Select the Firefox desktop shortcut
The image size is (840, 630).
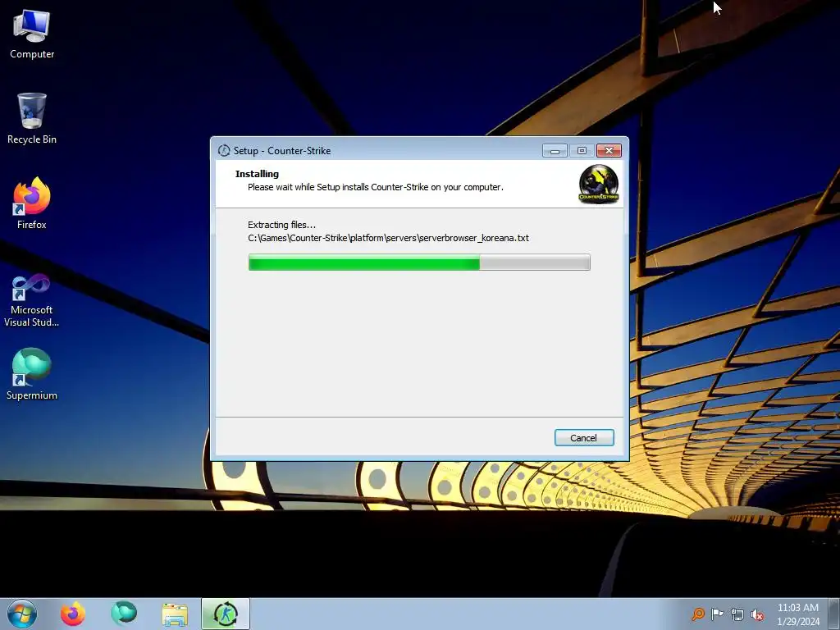(x=32, y=204)
